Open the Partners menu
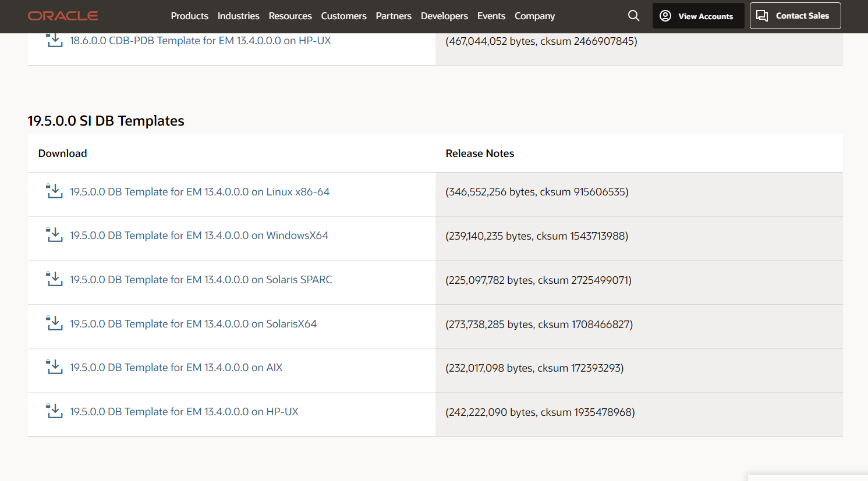 pos(394,16)
